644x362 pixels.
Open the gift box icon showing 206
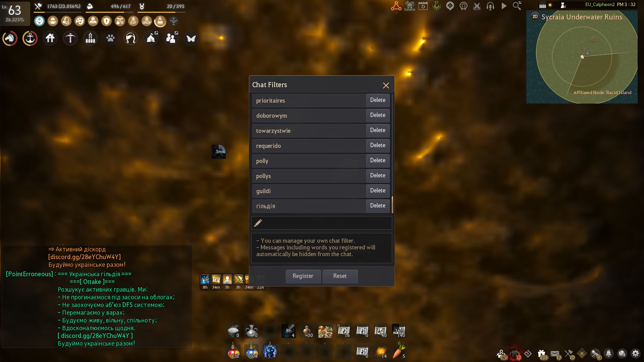tap(541, 353)
